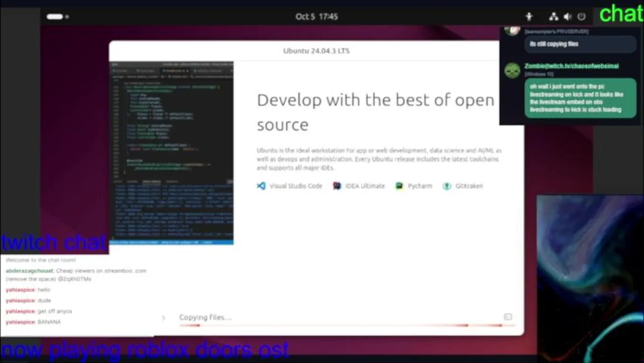Click the IDEA Ultimate icon
The width and height of the screenshot is (644, 363).
click(x=337, y=186)
